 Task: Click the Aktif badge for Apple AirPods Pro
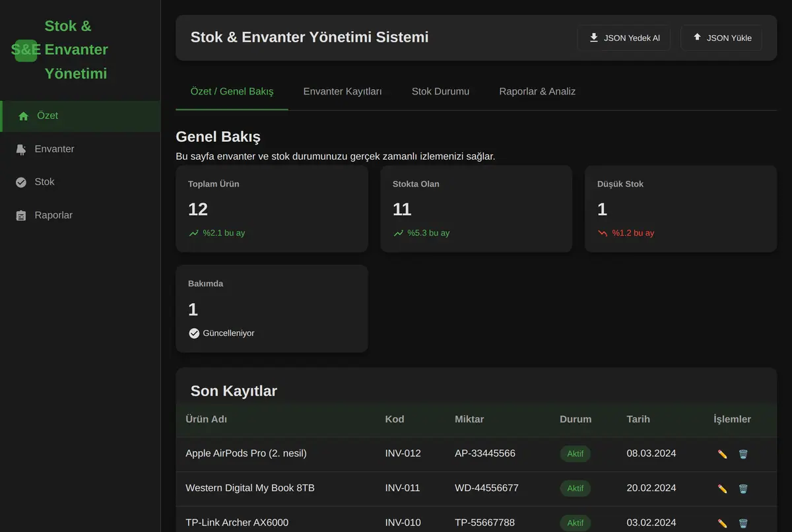(x=576, y=454)
